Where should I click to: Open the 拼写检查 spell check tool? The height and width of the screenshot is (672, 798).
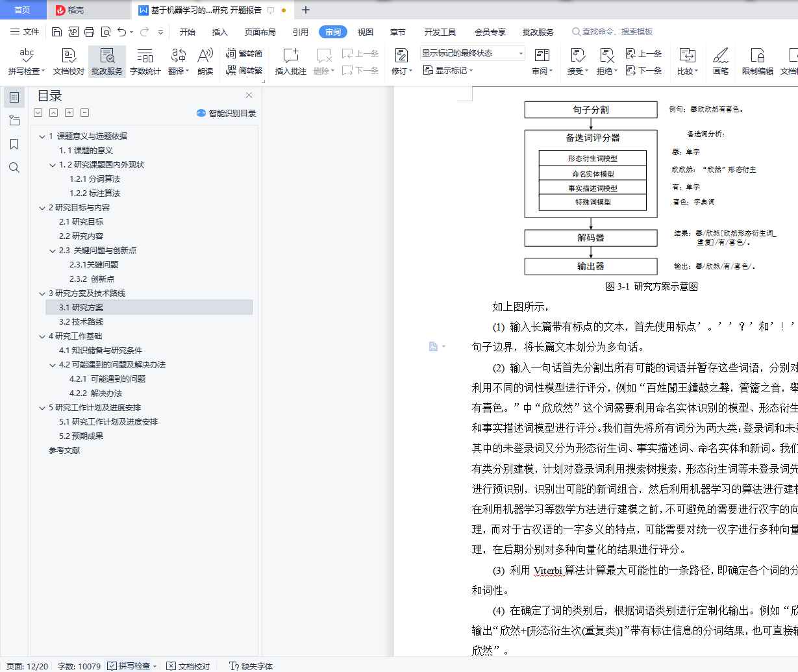coord(26,62)
